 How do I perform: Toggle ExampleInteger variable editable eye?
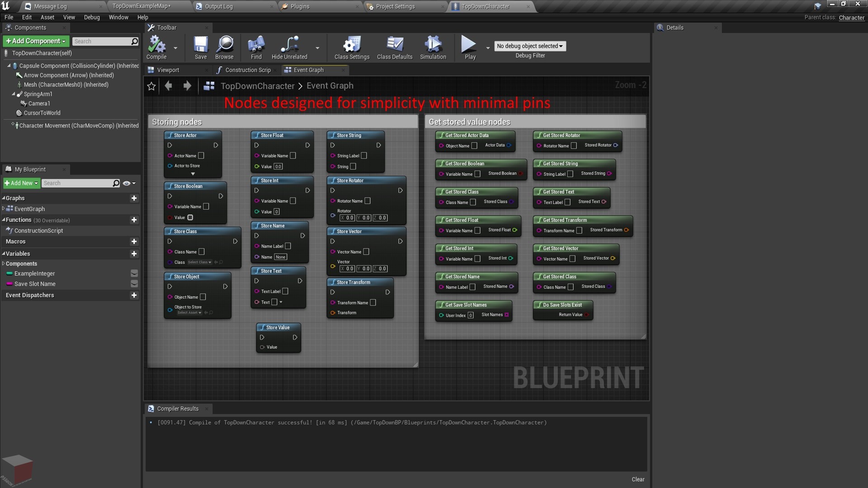(134, 273)
